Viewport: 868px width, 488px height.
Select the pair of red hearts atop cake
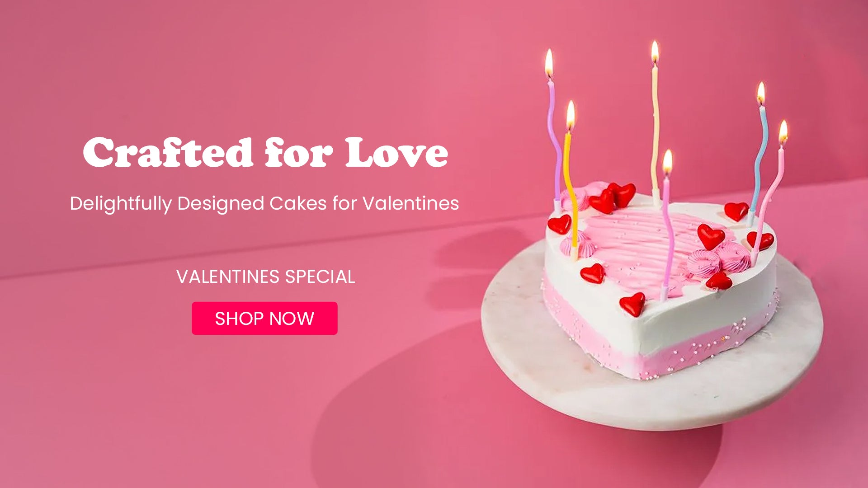pyautogui.click(x=613, y=197)
